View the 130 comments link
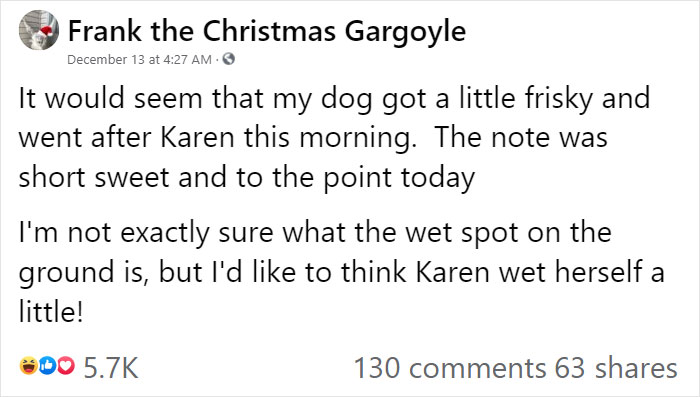This screenshot has width=700, height=397. click(x=450, y=368)
